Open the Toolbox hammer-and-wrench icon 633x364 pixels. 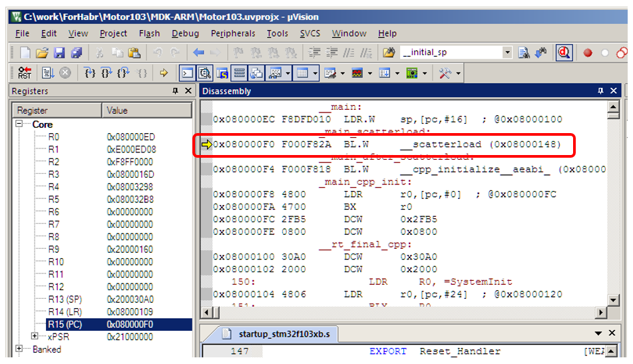(445, 73)
